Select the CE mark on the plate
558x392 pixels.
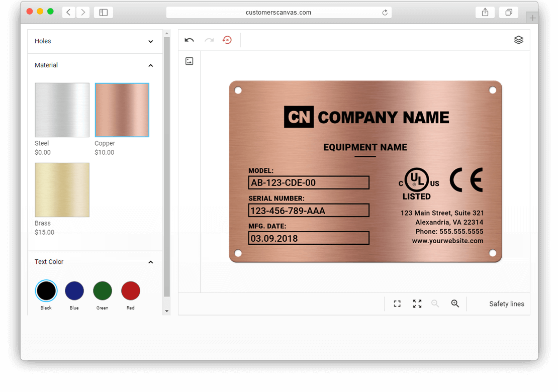[x=466, y=179]
